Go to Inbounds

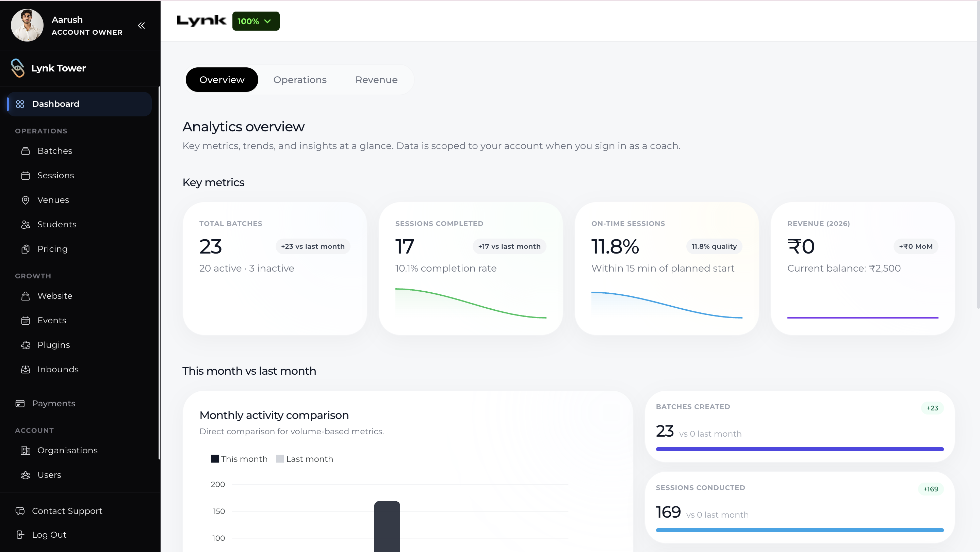58,369
